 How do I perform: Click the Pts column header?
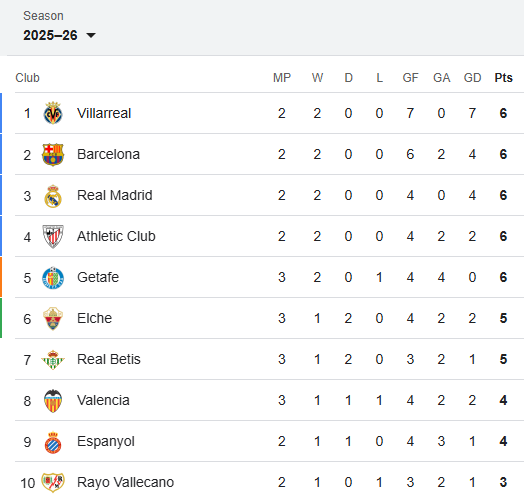point(503,78)
